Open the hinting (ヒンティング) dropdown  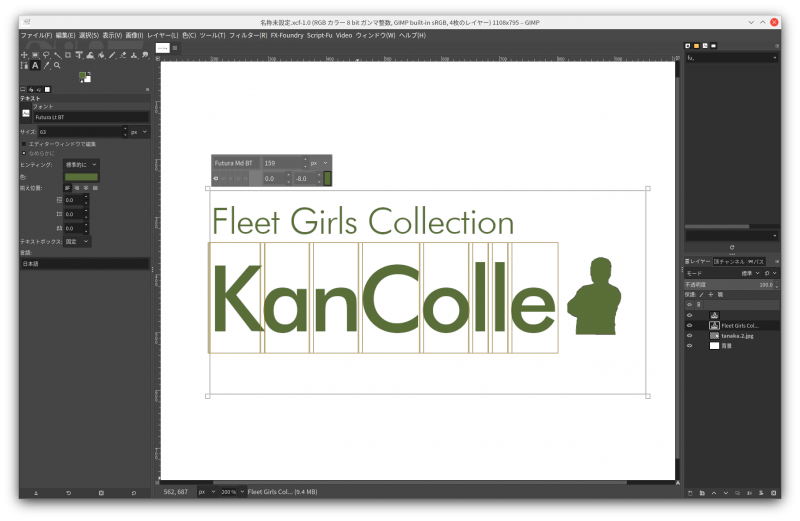82,165
